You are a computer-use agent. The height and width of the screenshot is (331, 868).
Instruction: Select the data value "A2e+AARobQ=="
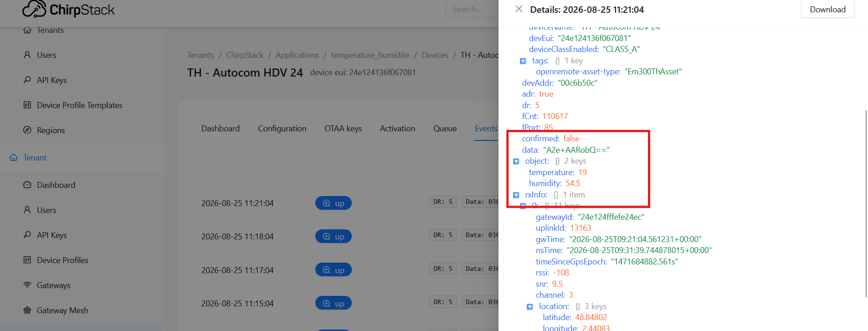576,150
